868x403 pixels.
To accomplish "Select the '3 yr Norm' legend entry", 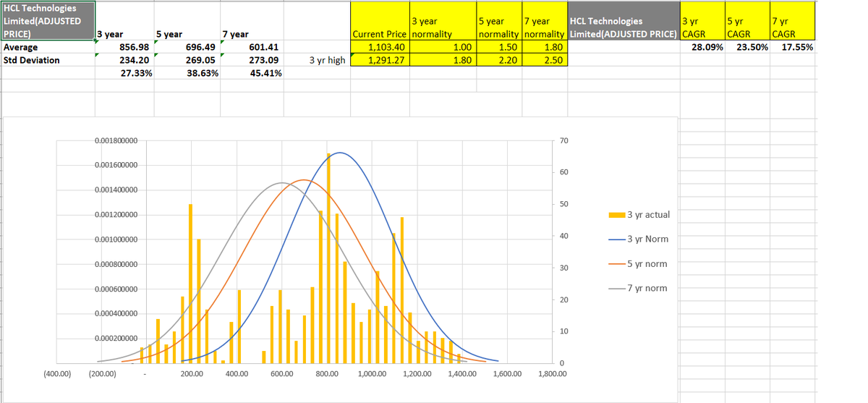I will (639, 239).
